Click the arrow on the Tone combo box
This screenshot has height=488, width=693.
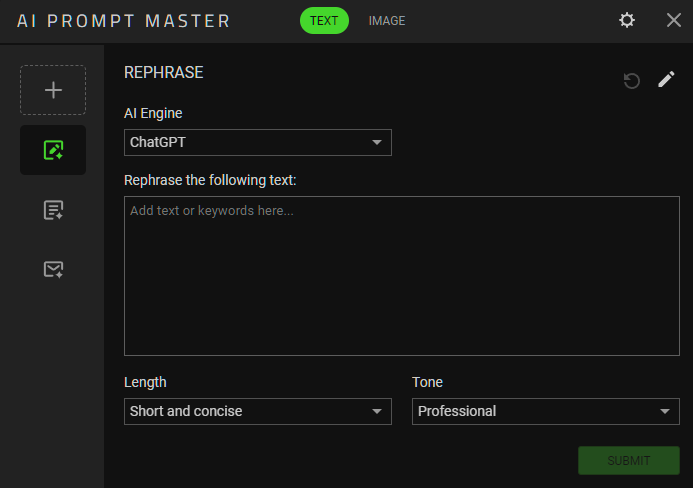tap(665, 412)
